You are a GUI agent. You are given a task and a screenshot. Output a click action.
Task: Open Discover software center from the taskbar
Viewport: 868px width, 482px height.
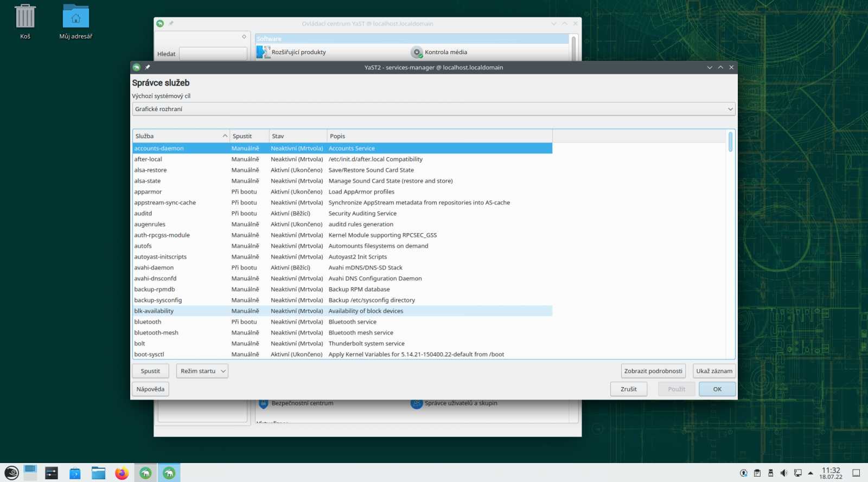tap(75, 473)
